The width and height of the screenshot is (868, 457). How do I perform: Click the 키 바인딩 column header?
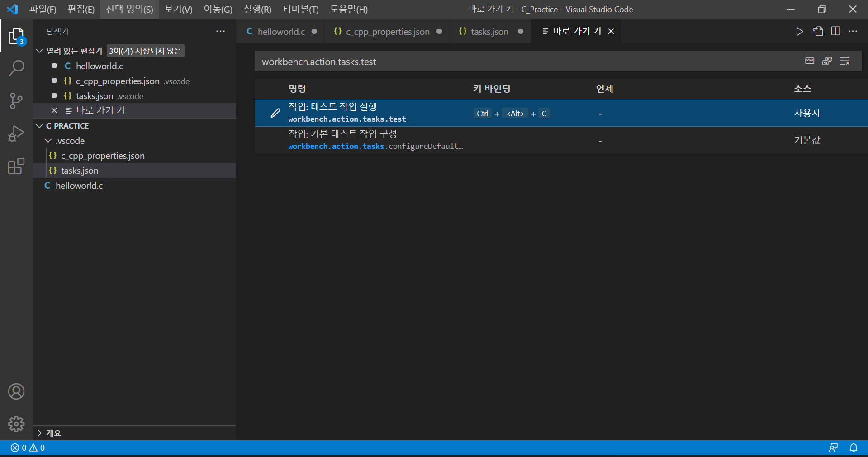pyautogui.click(x=492, y=89)
